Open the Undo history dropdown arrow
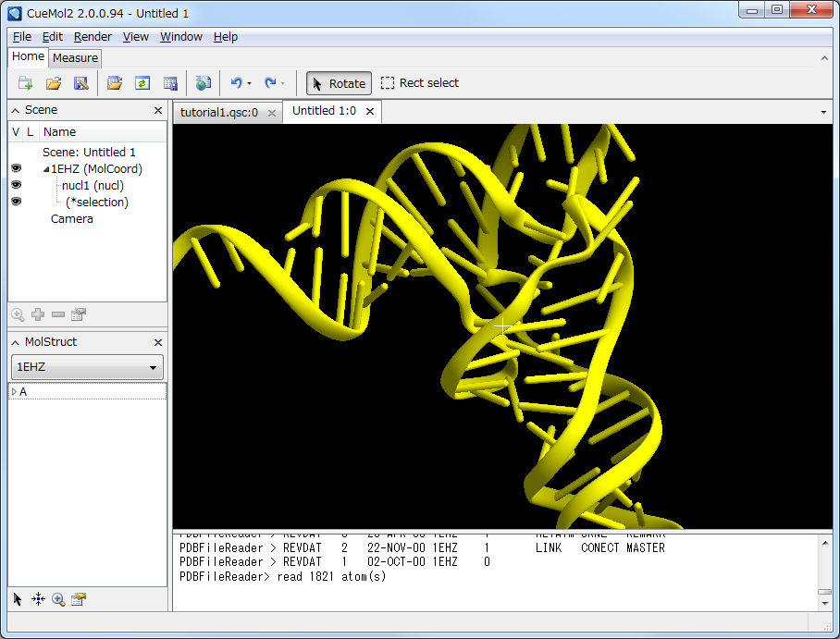840x639 pixels. pos(249,83)
